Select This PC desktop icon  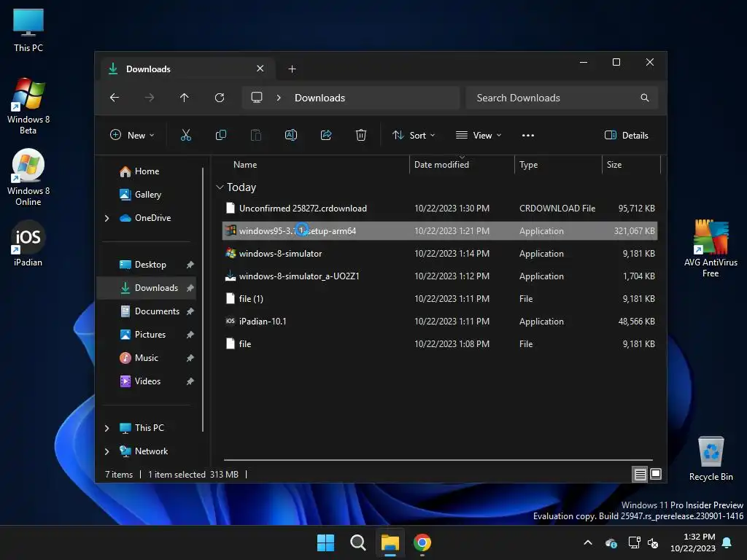point(28,30)
